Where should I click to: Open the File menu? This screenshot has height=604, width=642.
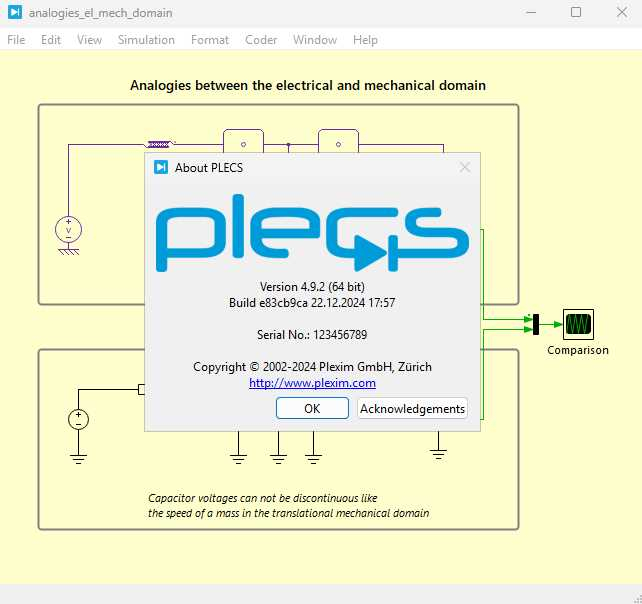pos(16,40)
